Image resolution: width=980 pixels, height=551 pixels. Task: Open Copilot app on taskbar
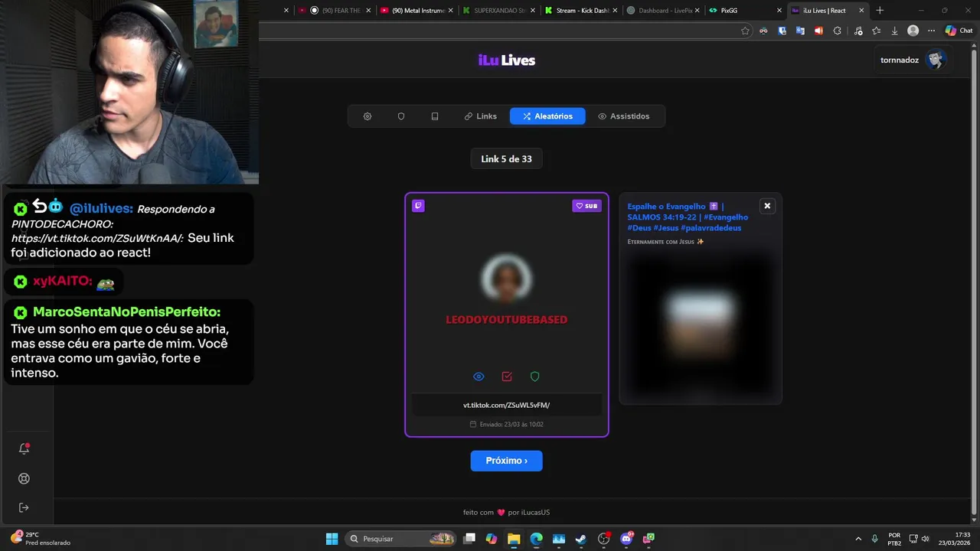click(492, 539)
